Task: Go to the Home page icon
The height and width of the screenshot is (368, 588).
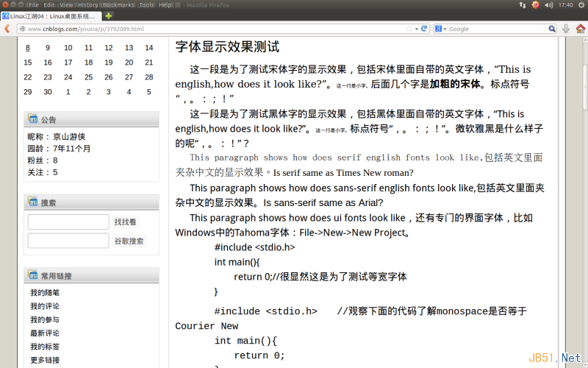Action: (580, 29)
